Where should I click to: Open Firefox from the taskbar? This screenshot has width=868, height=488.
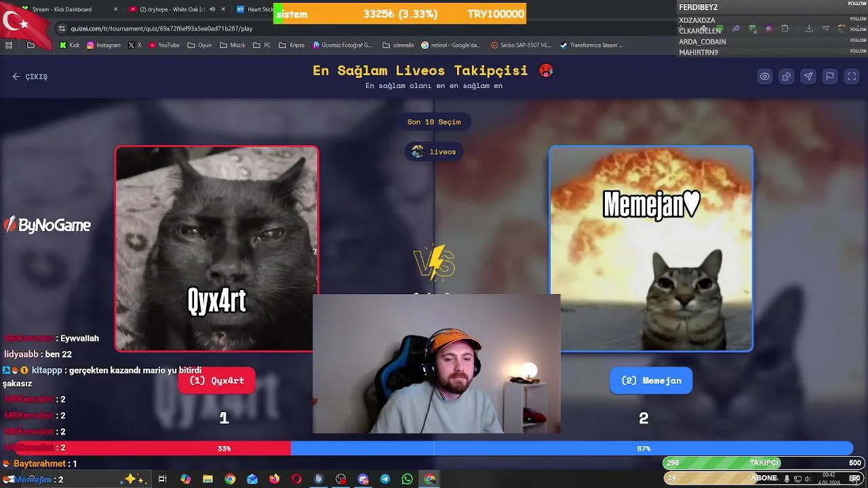(x=274, y=479)
